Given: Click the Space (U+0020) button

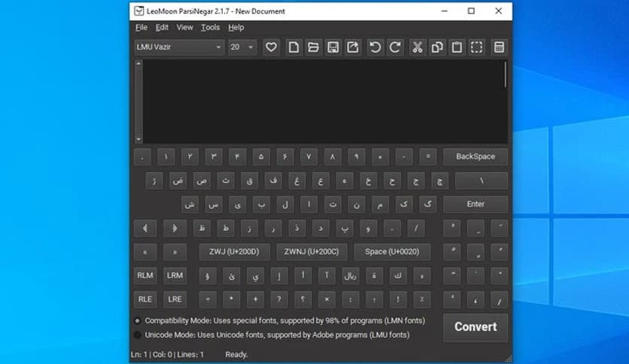Looking at the screenshot, I should point(392,252).
